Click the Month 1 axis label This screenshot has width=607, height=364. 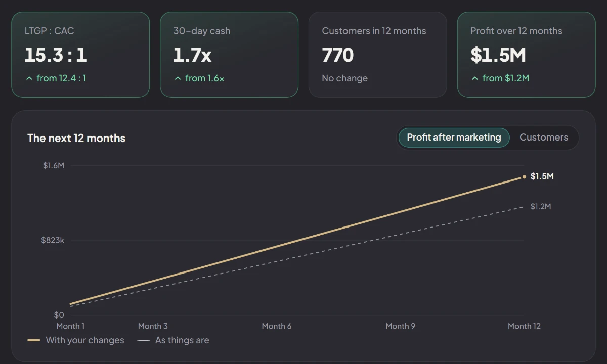(70, 326)
